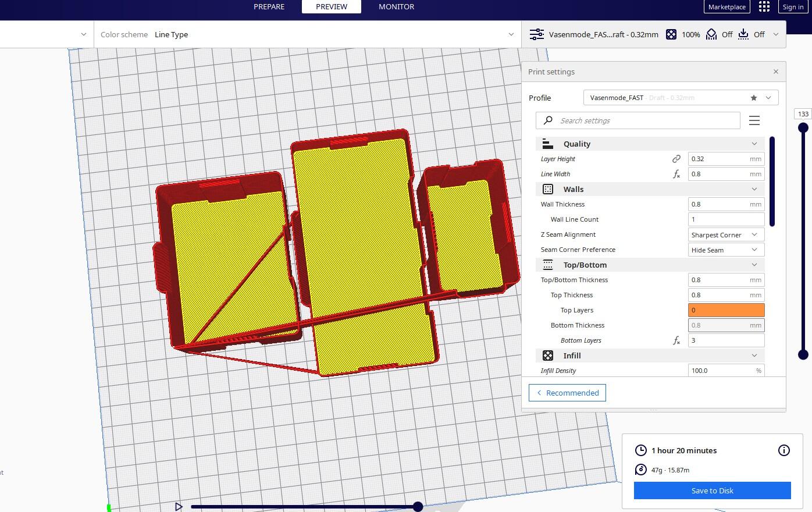Click the top layer slider handle
The width and height of the screenshot is (812, 512).
pos(803,127)
